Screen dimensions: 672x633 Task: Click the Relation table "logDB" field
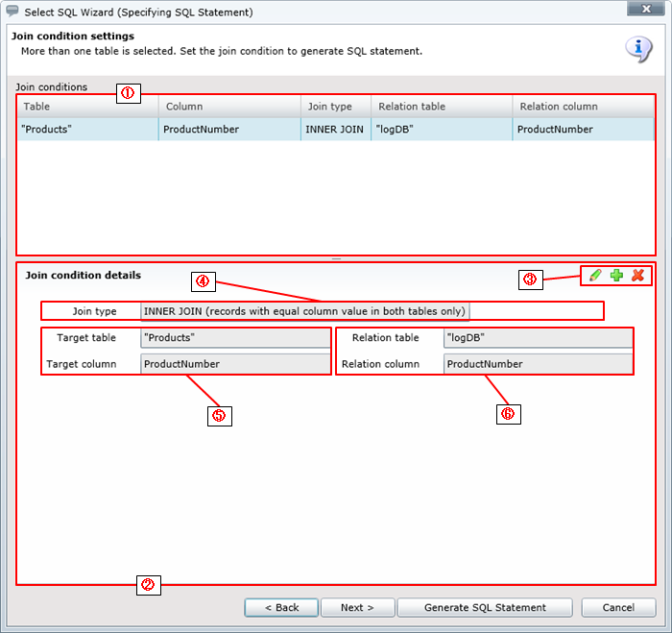[x=537, y=338]
